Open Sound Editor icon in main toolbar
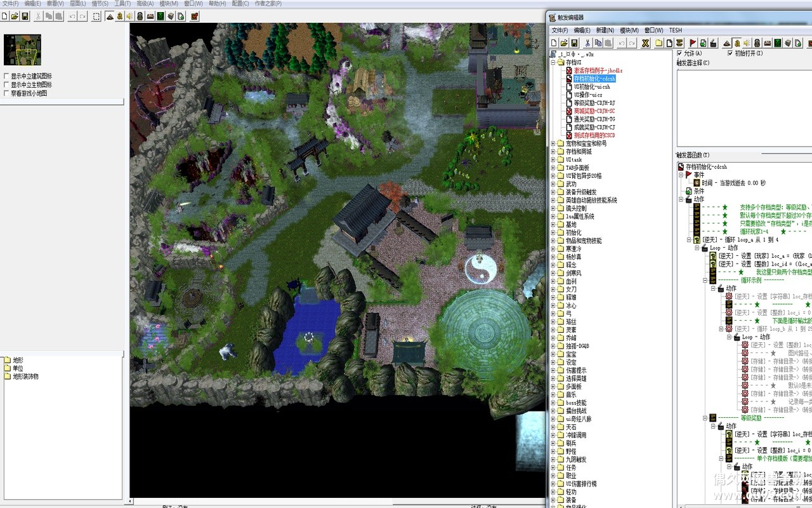This screenshot has height=508, width=812. [x=129, y=16]
